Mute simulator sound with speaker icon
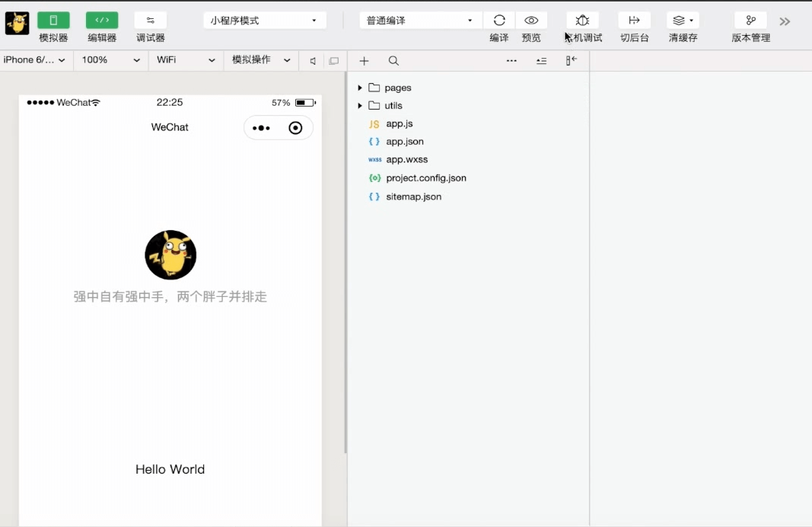This screenshot has width=812, height=527. tap(313, 61)
